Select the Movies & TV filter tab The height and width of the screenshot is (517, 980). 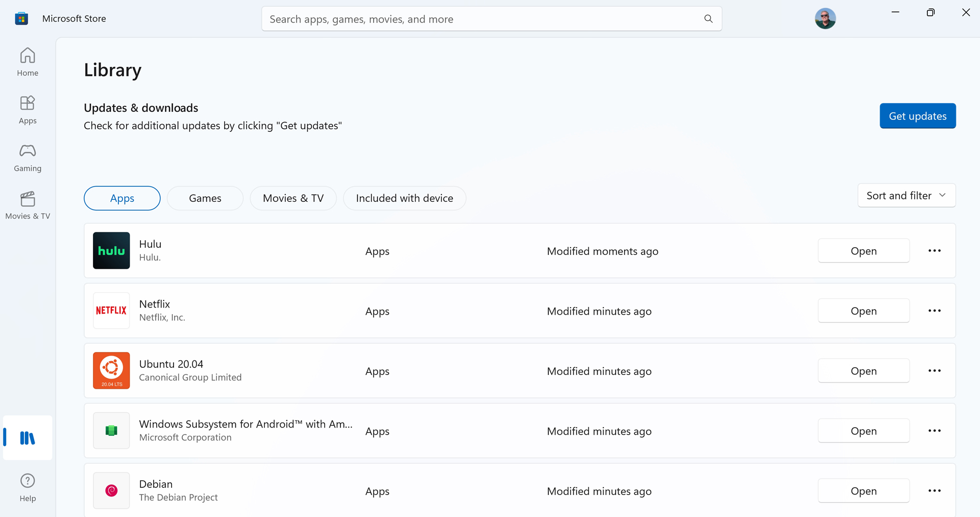pyautogui.click(x=293, y=198)
